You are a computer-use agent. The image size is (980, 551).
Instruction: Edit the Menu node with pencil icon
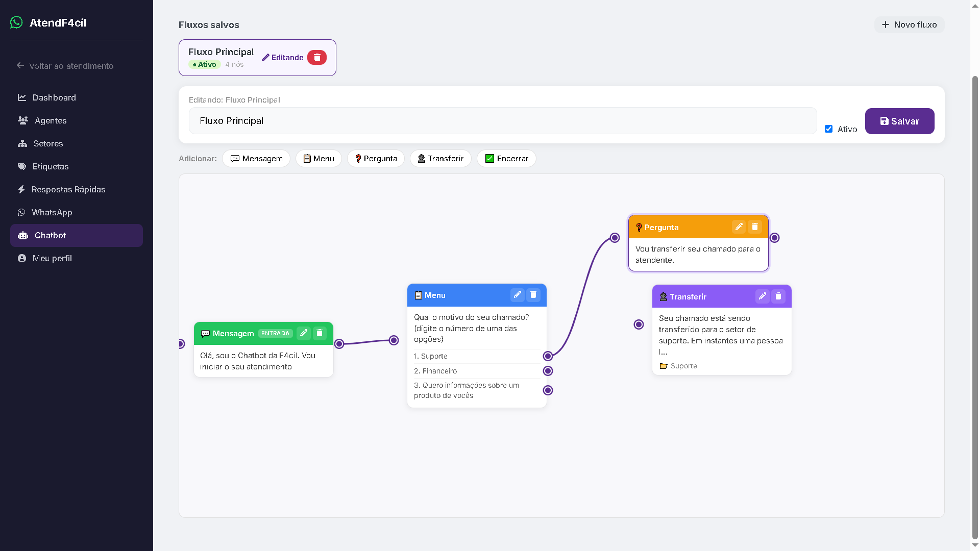[517, 295]
